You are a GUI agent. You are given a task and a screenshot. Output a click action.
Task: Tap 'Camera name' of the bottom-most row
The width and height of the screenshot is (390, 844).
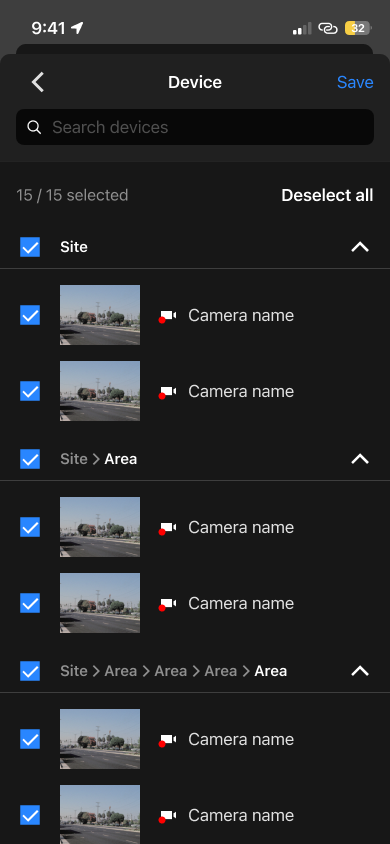(x=241, y=815)
